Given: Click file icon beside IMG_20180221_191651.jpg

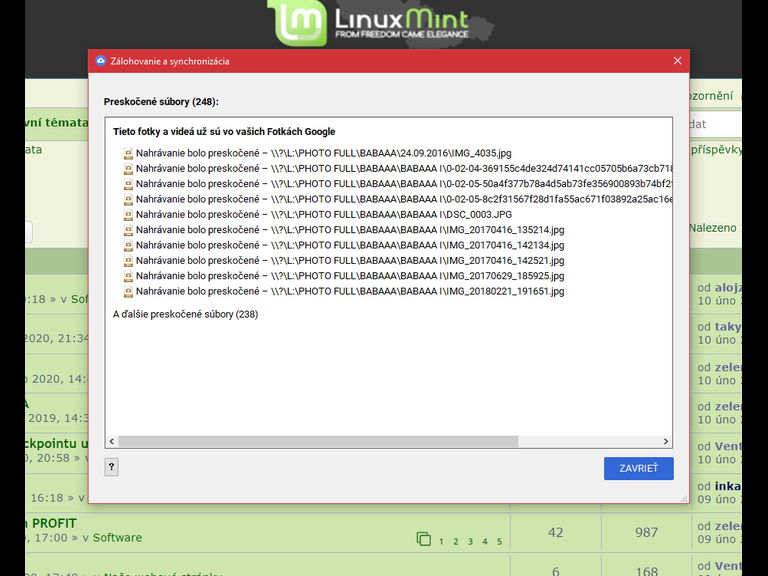Looking at the screenshot, I should (x=128, y=291).
